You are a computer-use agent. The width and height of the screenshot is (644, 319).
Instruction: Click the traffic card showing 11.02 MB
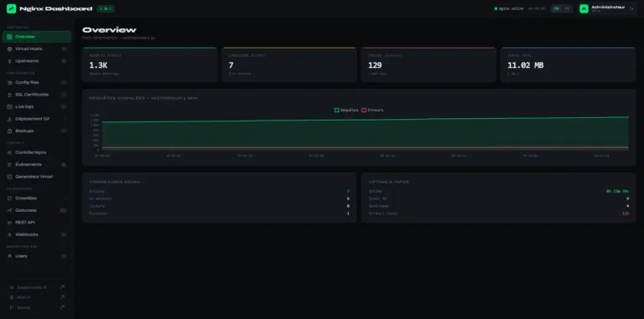click(568, 64)
